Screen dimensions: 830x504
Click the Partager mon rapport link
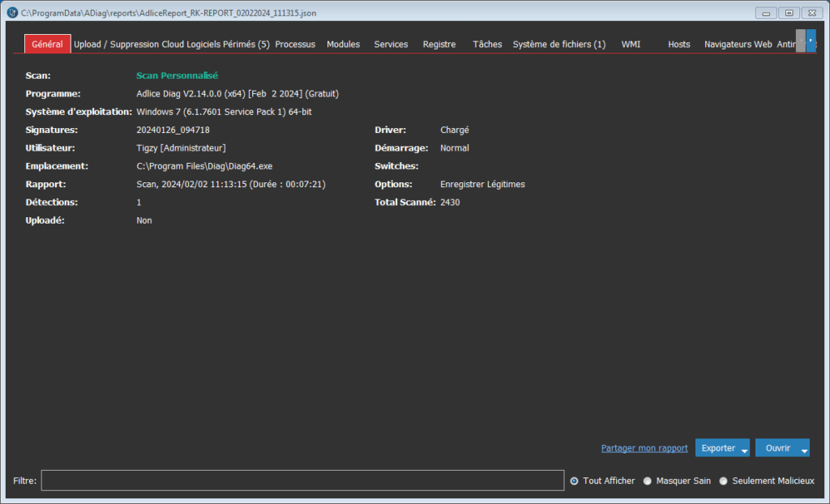click(644, 448)
